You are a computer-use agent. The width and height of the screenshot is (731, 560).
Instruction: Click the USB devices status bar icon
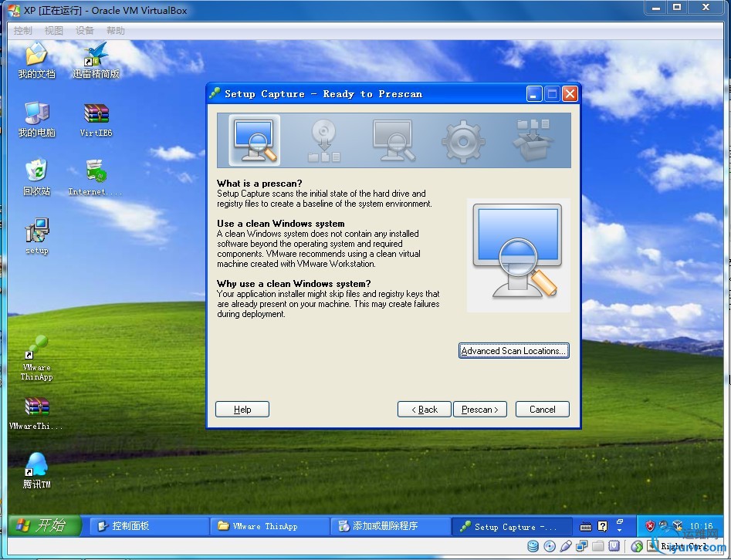click(x=566, y=546)
